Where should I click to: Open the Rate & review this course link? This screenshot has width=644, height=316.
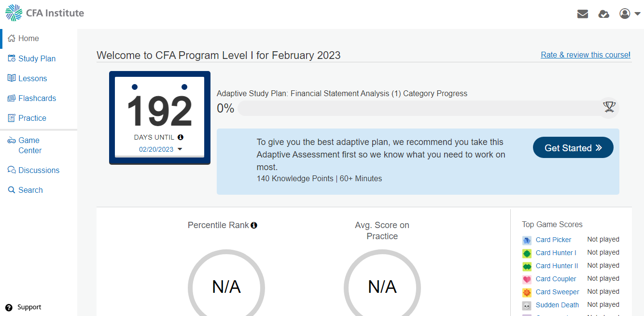(x=586, y=55)
